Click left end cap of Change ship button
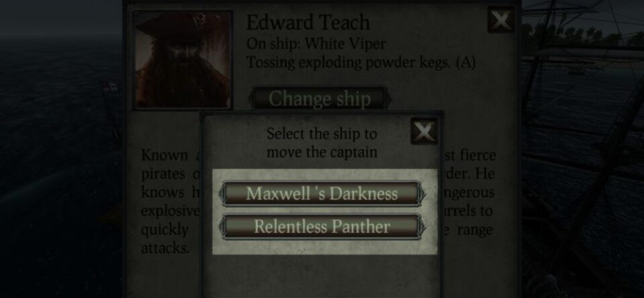644x298 pixels. (252, 99)
